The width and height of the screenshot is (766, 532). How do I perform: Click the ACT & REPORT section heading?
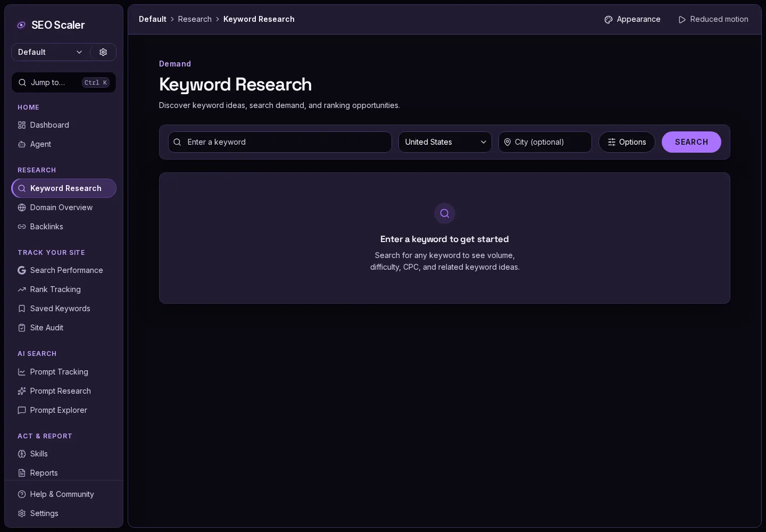click(45, 436)
